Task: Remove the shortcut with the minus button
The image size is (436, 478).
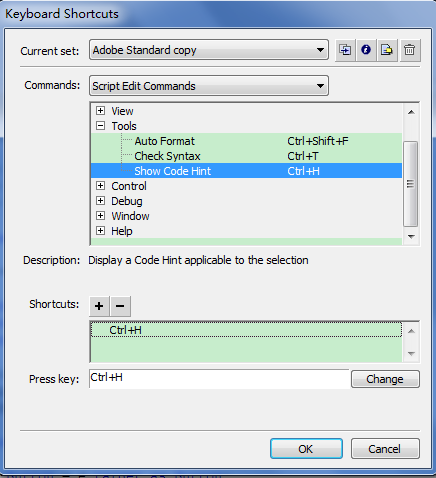Action: pyautogui.click(x=120, y=306)
